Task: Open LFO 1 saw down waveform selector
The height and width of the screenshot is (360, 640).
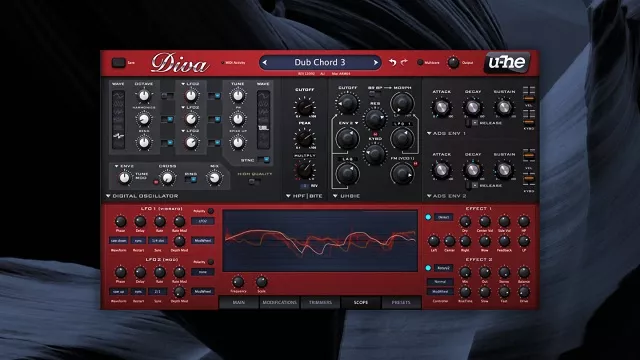Action: pos(119,241)
